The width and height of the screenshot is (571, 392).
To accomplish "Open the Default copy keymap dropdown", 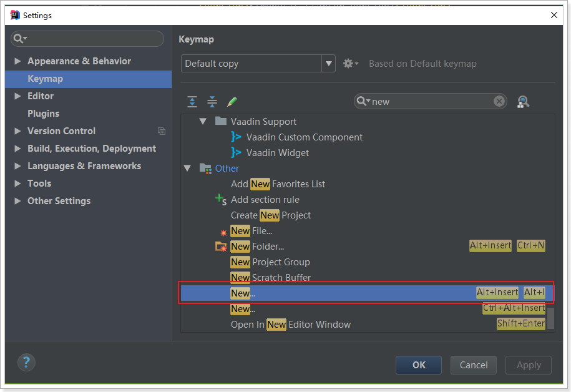I will click(x=329, y=64).
